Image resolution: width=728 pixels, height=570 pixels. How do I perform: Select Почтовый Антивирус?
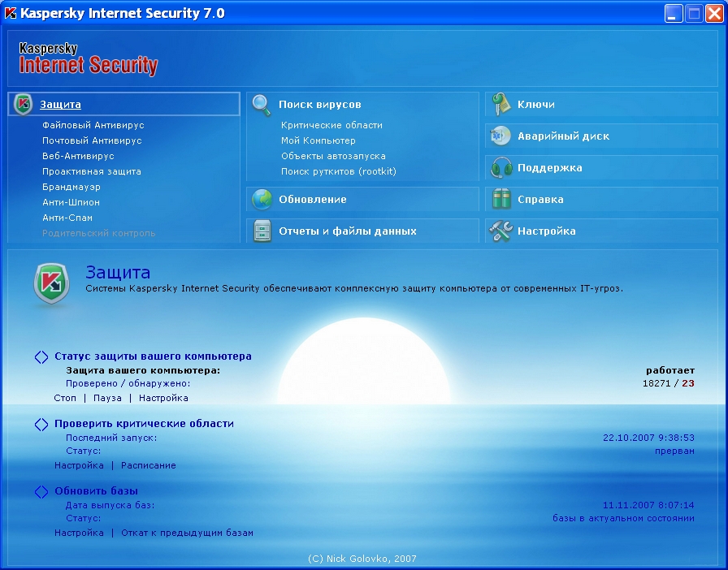click(x=92, y=140)
